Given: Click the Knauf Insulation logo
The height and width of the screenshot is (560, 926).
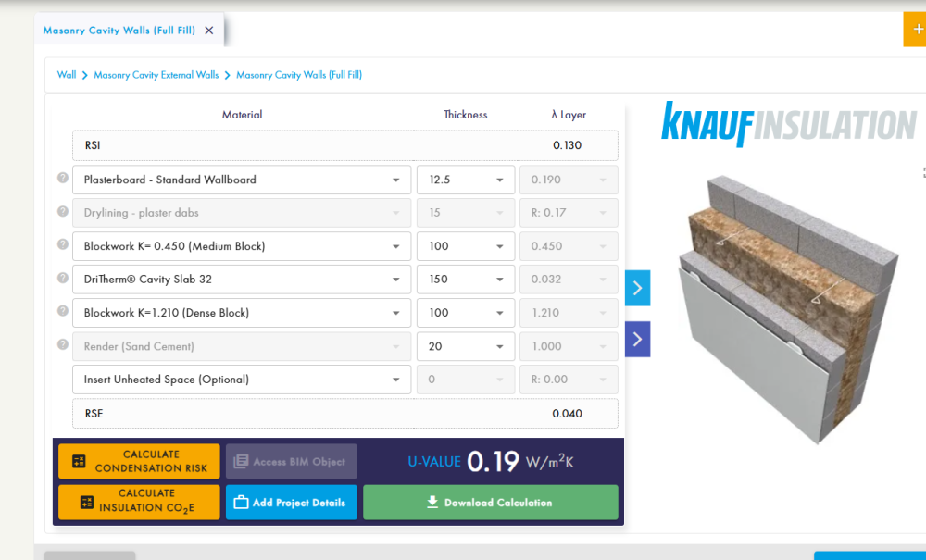Looking at the screenshot, I should [x=789, y=124].
